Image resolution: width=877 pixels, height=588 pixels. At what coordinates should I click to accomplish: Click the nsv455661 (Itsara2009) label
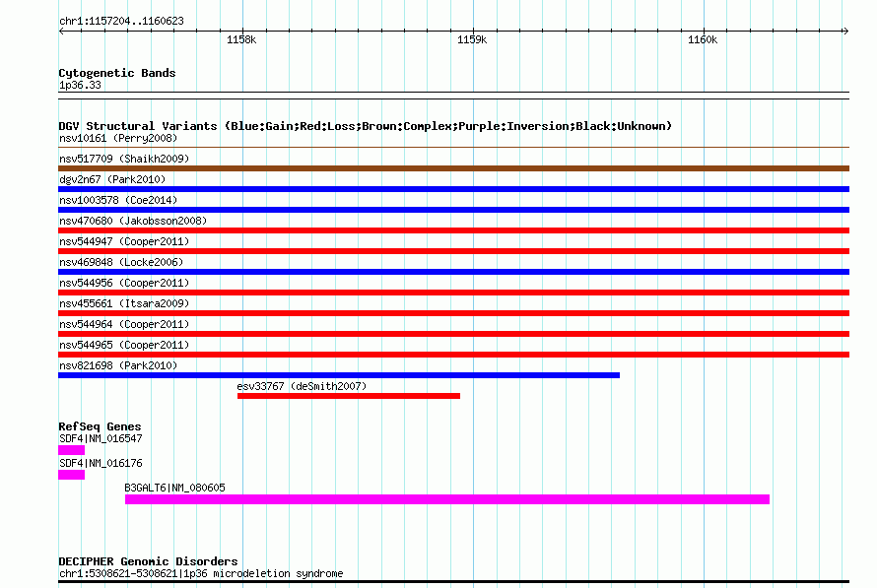point(124,303)
